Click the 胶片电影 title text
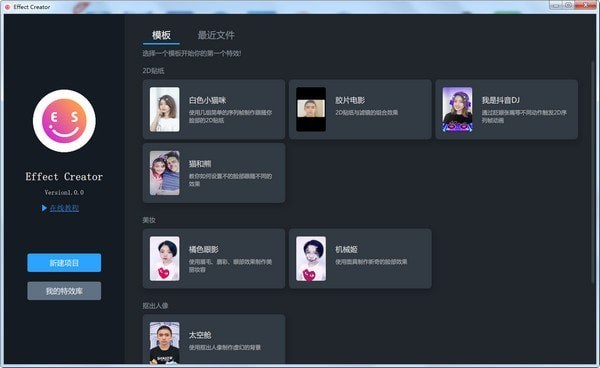Viewport: 600px width, 368px height. tap(350, 100)
